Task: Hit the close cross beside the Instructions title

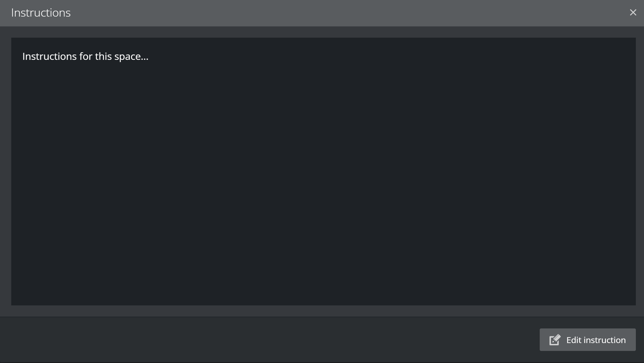Action: coord(633,12)
